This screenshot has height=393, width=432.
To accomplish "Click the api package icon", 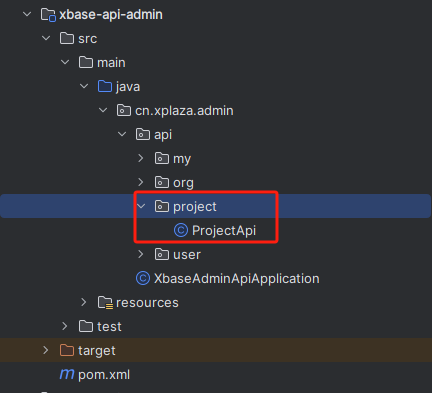I will point(143,134).
